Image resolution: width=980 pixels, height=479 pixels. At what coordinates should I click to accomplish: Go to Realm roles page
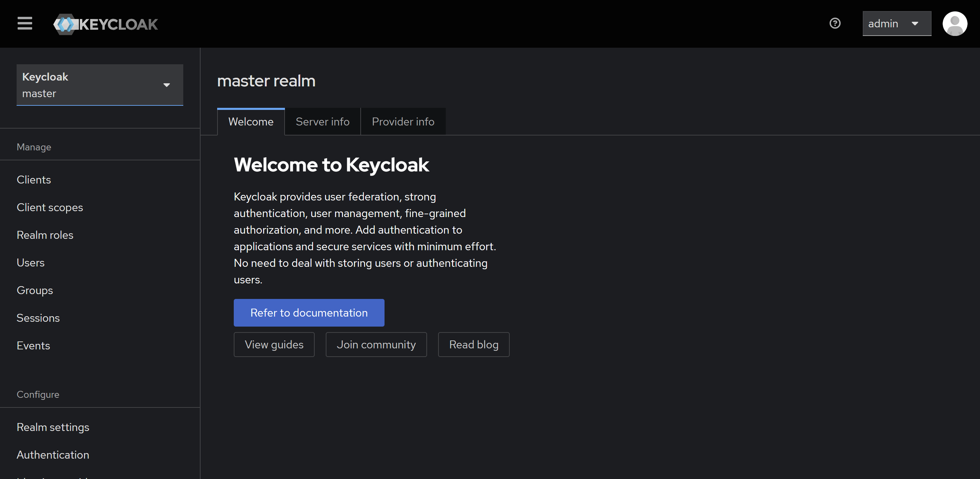tap(45, 235)
